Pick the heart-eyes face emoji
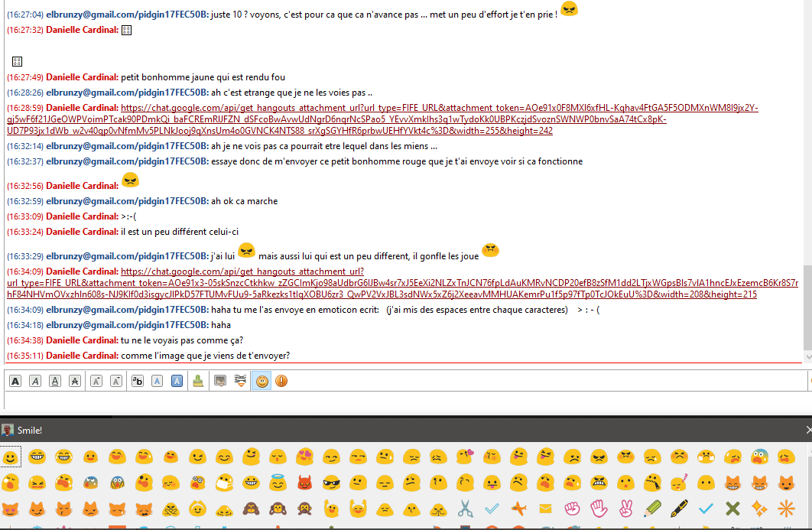The width and height of the screenshot is (812, 530). coord(304,457)
